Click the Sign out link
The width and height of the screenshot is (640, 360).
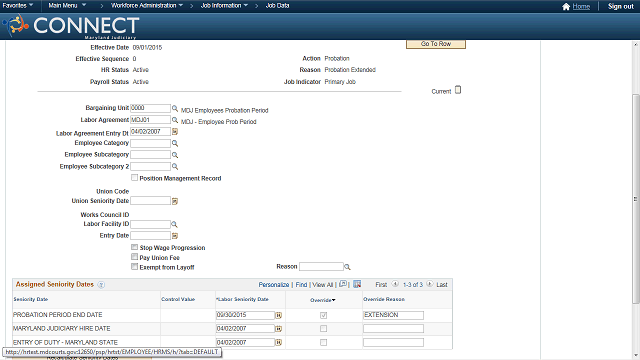coord(621,7)
